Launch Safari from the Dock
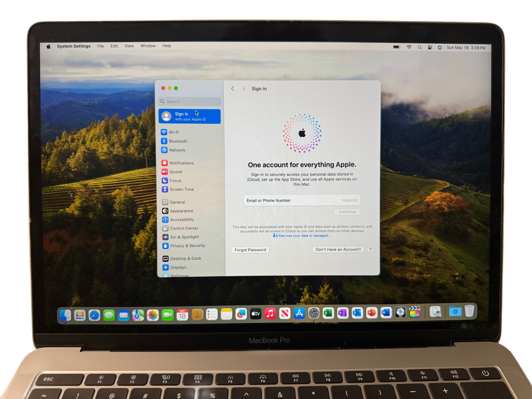The height and width of the screenshot is (399, 532). coord(94,315)
